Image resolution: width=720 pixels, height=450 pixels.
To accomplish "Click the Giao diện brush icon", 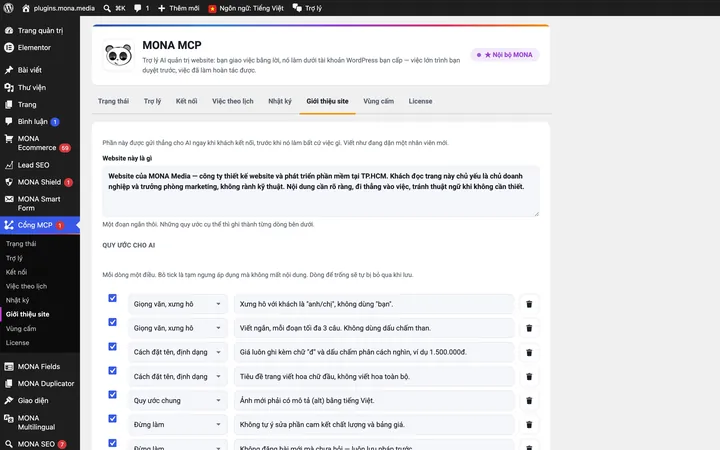I will pyautogui.click(x=9, y=400).
